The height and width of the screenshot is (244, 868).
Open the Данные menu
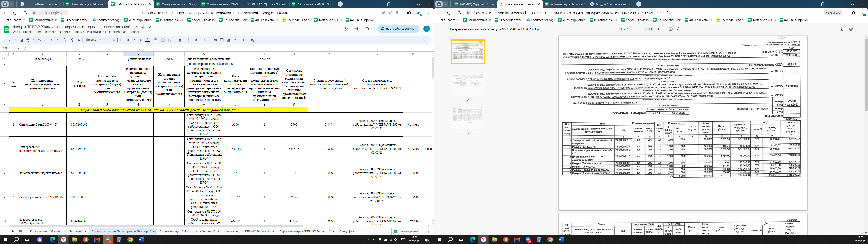pyautogui.click(x=78, y=32)
